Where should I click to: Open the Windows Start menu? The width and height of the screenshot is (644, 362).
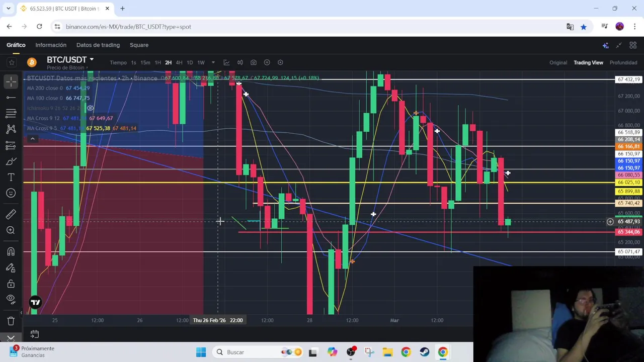201,352
